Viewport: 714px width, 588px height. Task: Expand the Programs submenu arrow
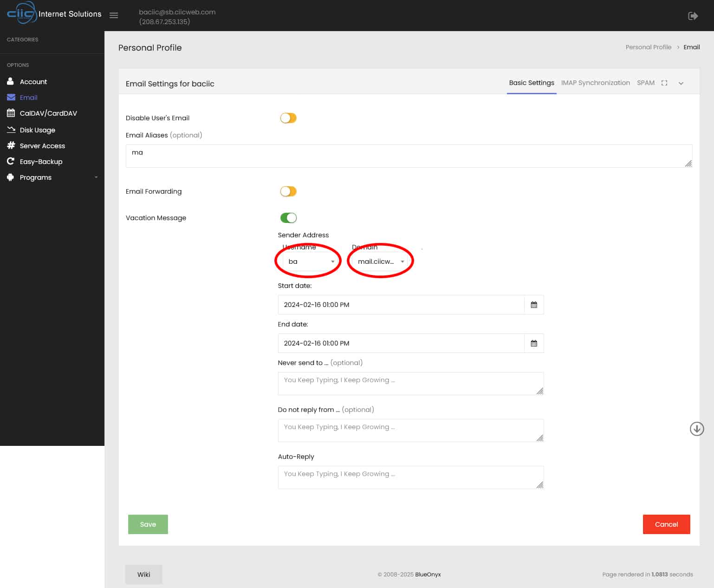coord(96,177)
